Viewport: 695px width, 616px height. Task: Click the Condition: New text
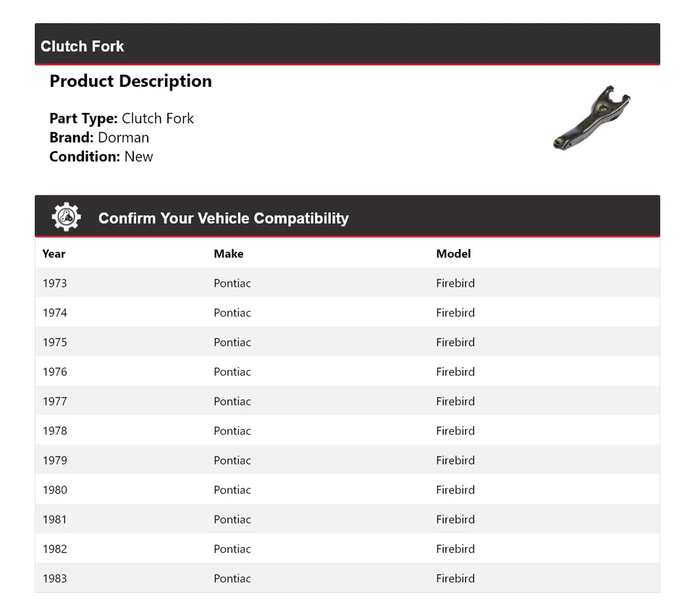(101, 156)
